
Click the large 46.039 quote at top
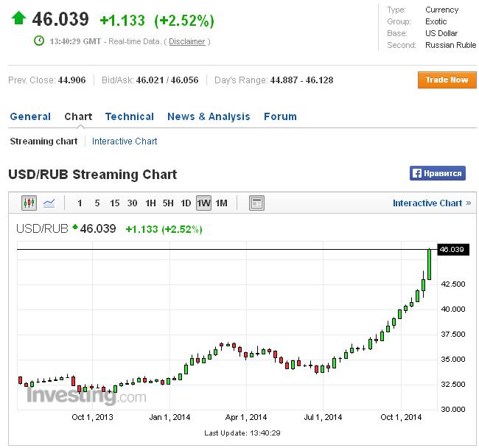click(x=60, y=19)
